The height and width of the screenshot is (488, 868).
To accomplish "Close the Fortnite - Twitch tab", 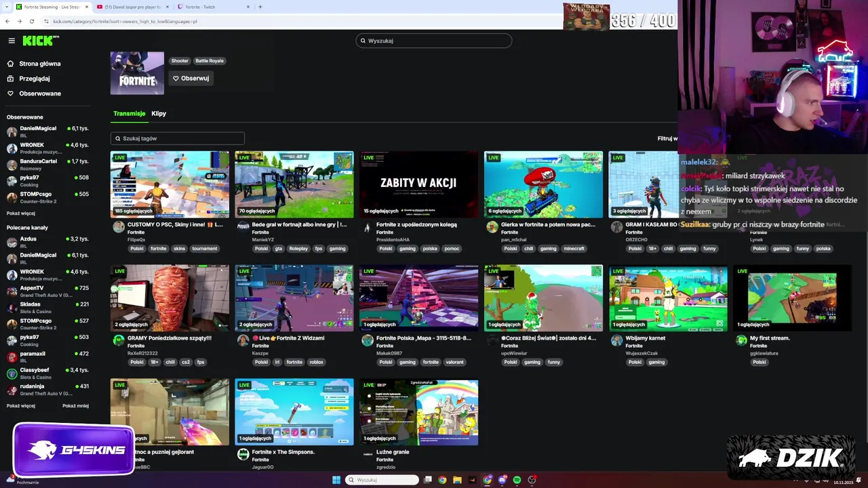I will point(248,7).
